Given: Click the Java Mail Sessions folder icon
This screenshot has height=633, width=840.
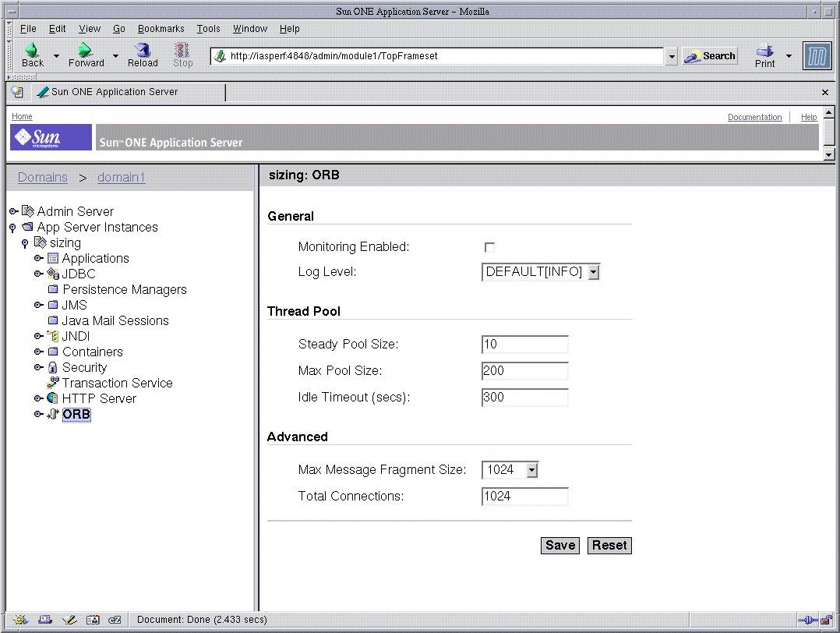Looking at the screenshot, I should tap(53, 320).
